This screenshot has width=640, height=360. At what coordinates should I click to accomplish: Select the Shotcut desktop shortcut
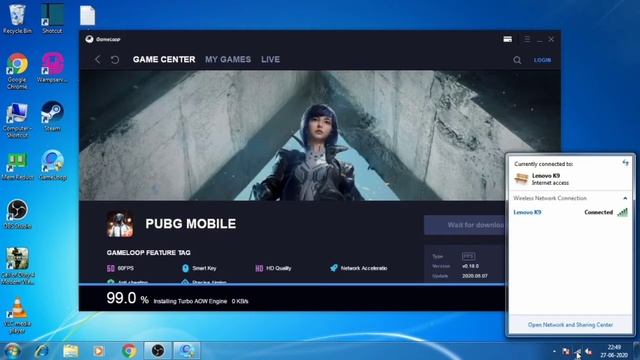point(52,19)
